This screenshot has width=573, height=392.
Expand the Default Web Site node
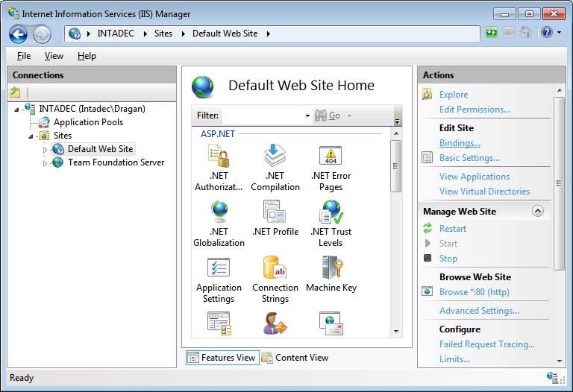click(45, 150)
